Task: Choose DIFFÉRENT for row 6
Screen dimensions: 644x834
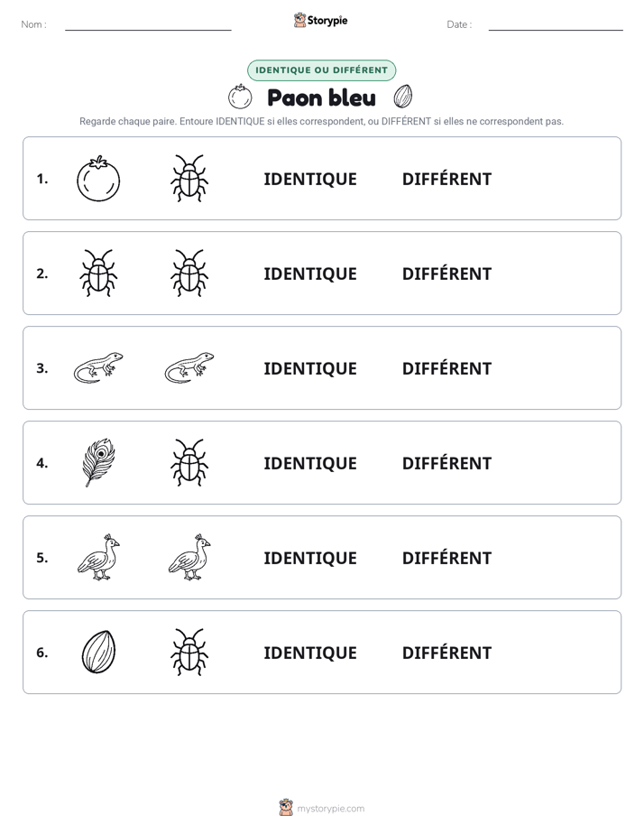Action: pyautogui.click(x=446, y=653)
